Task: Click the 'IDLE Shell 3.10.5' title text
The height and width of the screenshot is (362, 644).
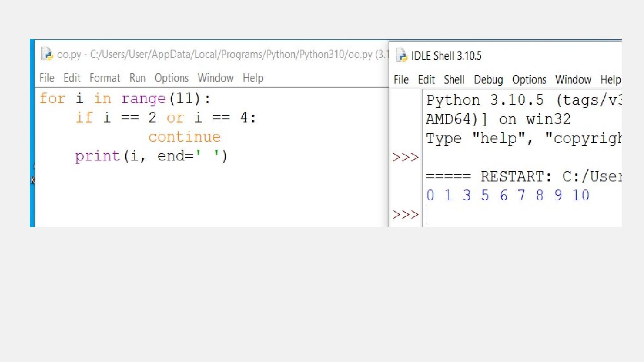Action: tap(446, 56)
